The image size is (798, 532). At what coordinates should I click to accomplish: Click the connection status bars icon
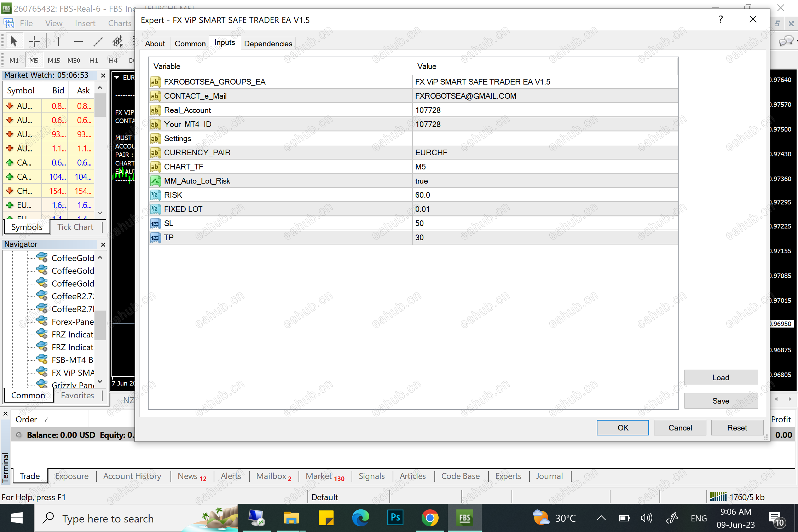point(718,496)
